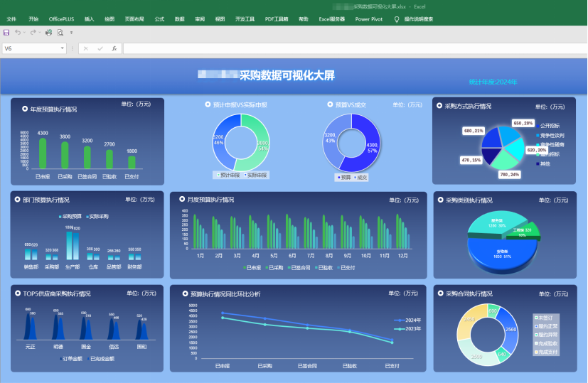Click the 2024年 legend marker in line chart
The image size is (588, 383).
click(x=401, y=320)
